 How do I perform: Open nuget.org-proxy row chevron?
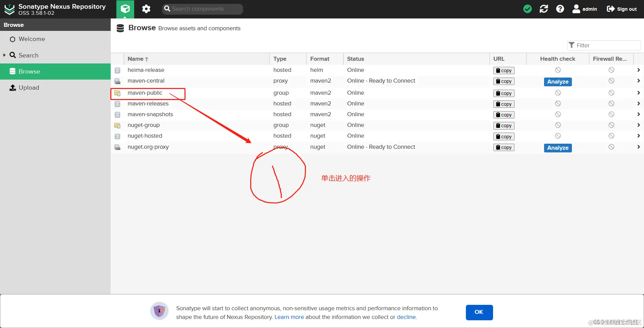coord(639,147)
